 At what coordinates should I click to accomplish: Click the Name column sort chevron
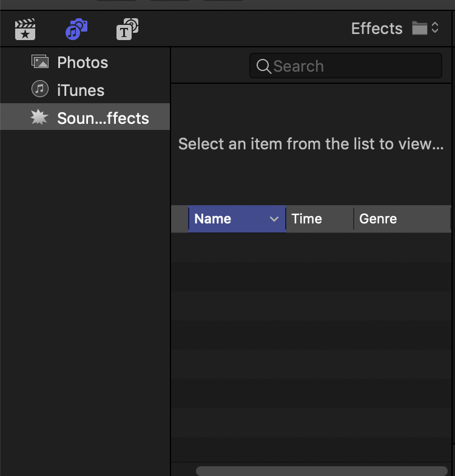point(274,219)
